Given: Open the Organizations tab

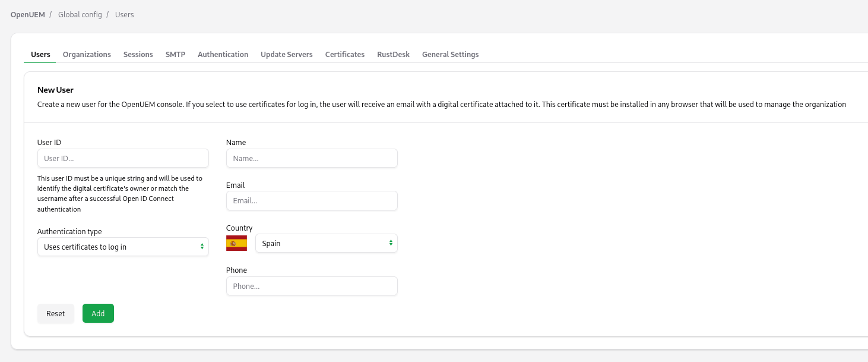Looking at the screenshot, I should pyautogui.click(x=87, y=54).
